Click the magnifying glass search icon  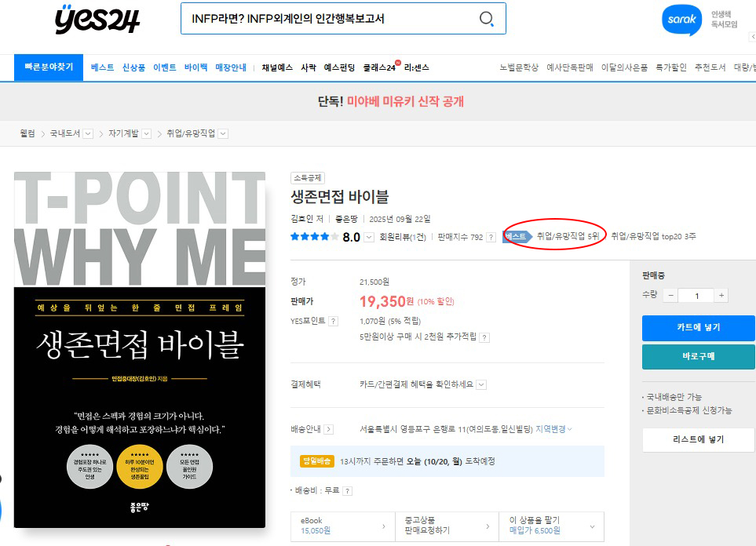coord(487,19)
